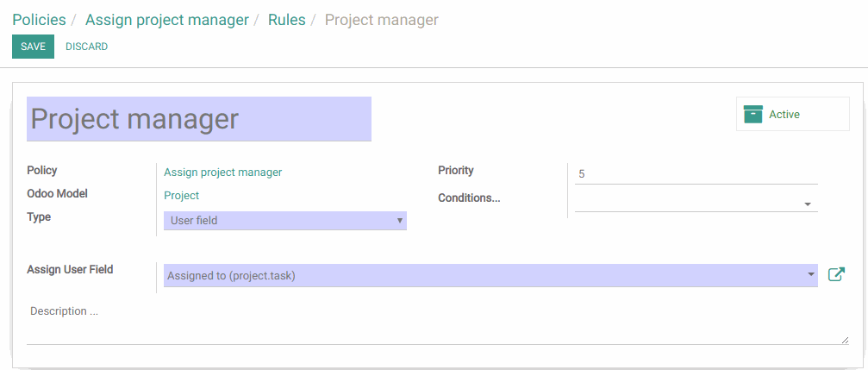Select the User field type combo box
Screen dimensions: 868x370
(285, 221)
